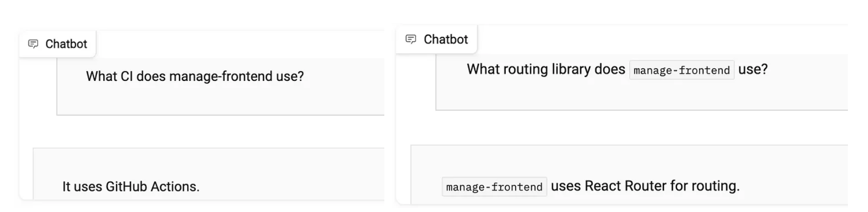Click the words "GitHub Actions" in left reply
This screenshot has width=868, height=212.
[x=151, y=187]
